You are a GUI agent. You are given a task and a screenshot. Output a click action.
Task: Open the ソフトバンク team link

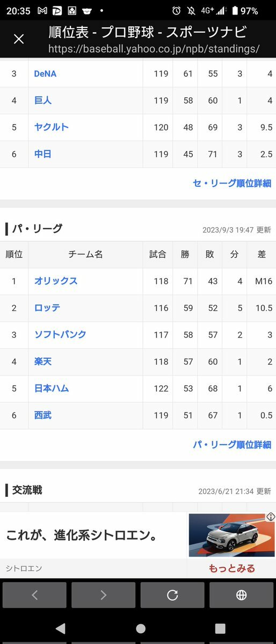tap(60, 334)
